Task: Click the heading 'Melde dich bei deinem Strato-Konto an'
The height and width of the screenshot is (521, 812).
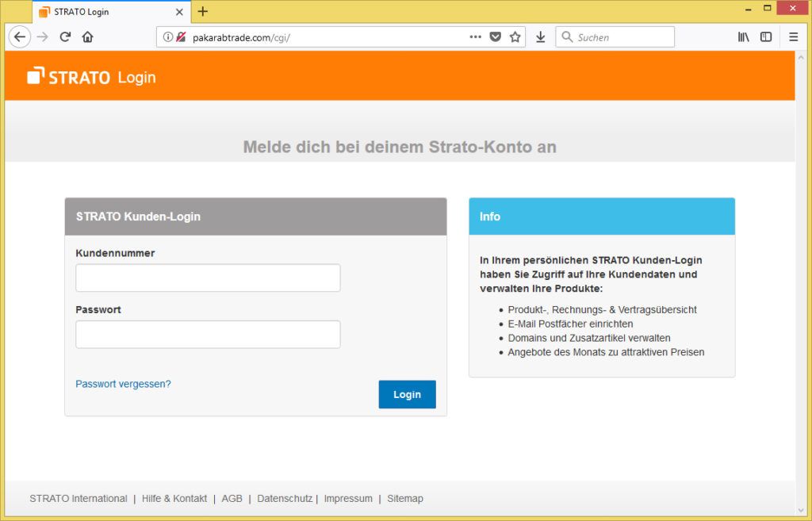Action: [400, 147]
